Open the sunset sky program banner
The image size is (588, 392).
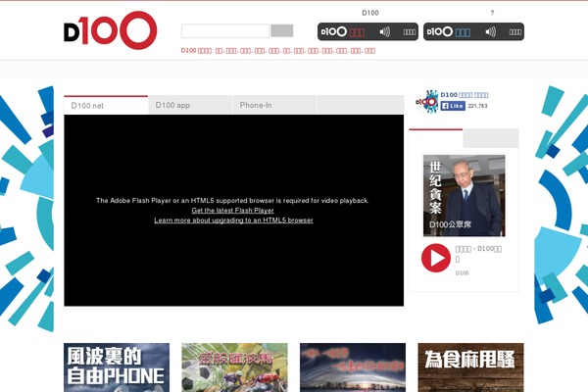click(x=353, y=367)
